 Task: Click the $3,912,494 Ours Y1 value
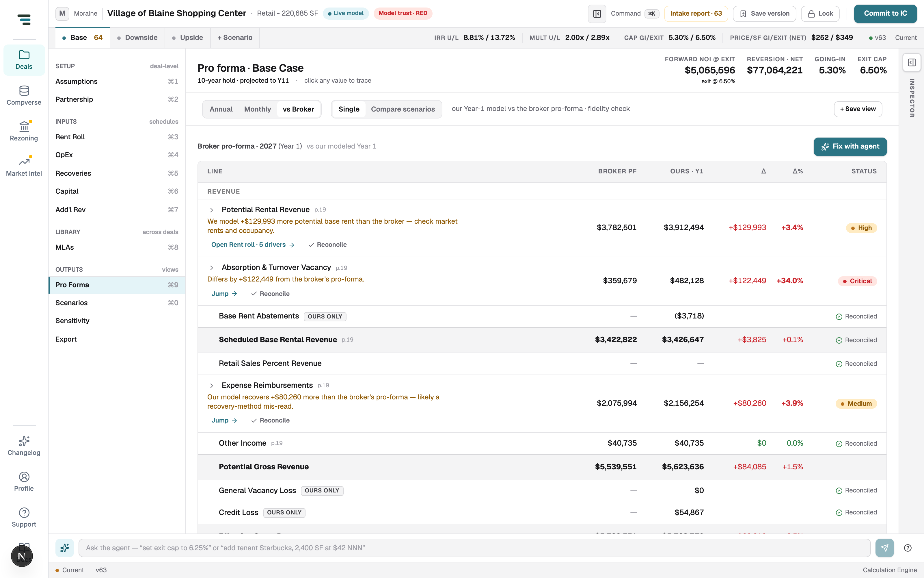[x=683, y=227]
